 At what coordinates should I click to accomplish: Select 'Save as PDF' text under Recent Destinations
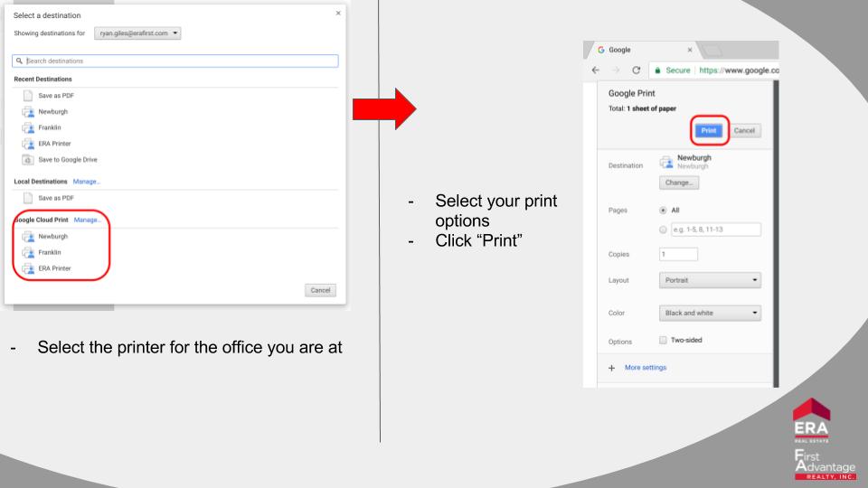(x=56, y=96)
